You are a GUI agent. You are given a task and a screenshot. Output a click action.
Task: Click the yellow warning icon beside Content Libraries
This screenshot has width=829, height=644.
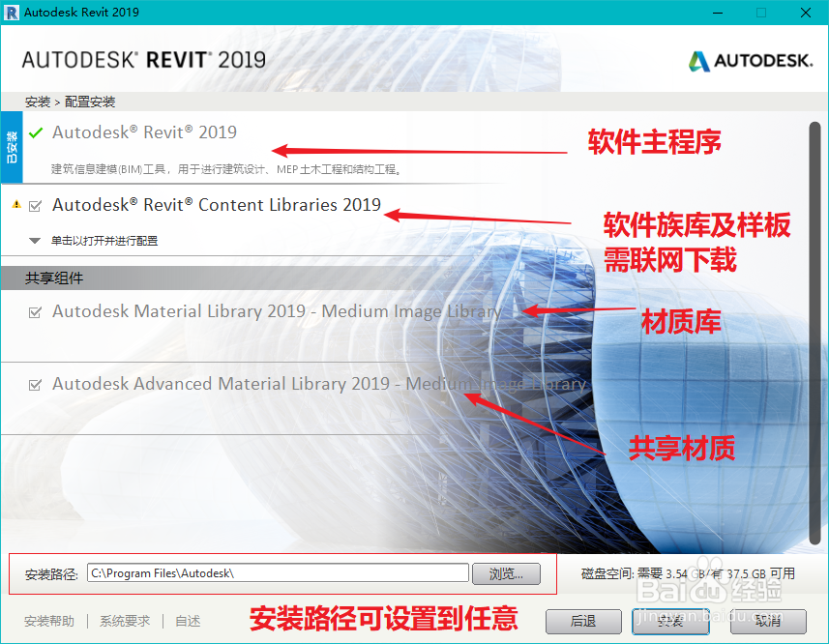[x=16, y=204]
